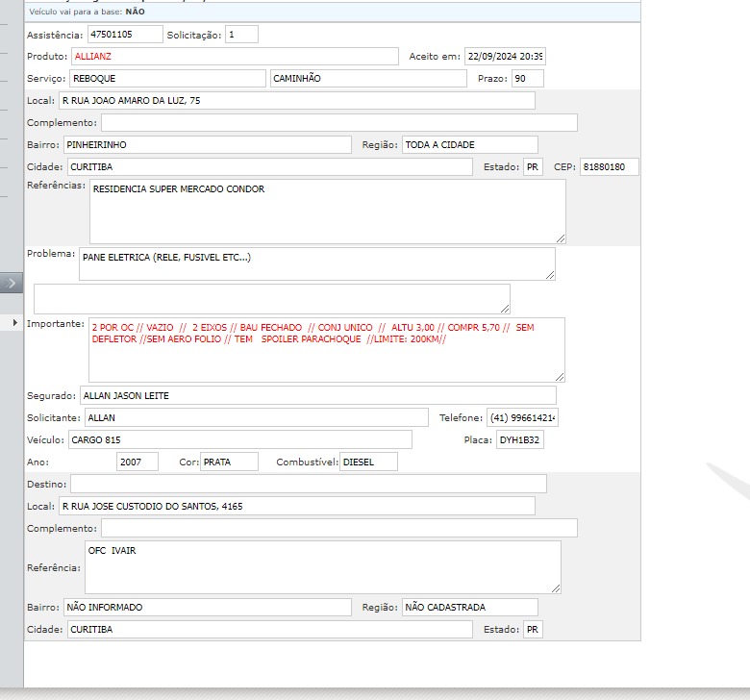The image size is (750, 700).
Task: Click the resize handle of Importante box
Action: click(x=560, y=377)
